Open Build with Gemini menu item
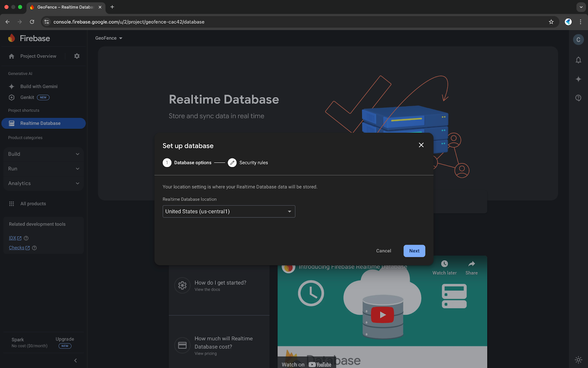Viewport: 588px width, 368px height. 39,86
